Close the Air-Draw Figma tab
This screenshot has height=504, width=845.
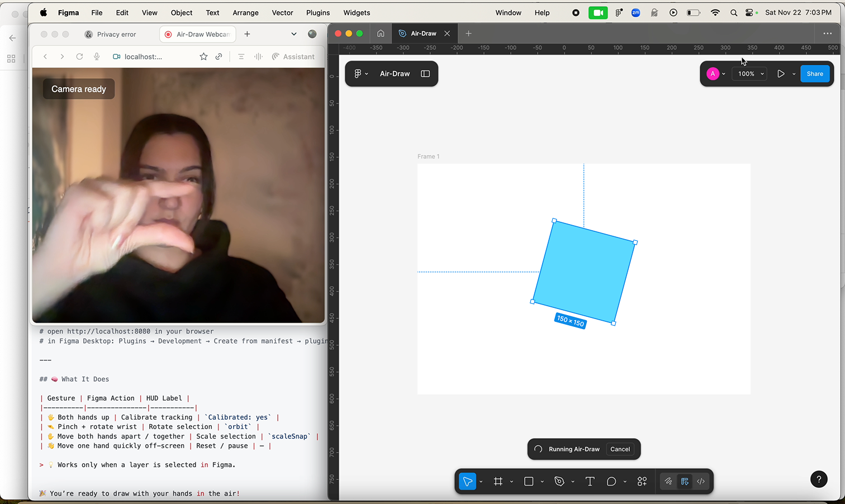[447, 34]
